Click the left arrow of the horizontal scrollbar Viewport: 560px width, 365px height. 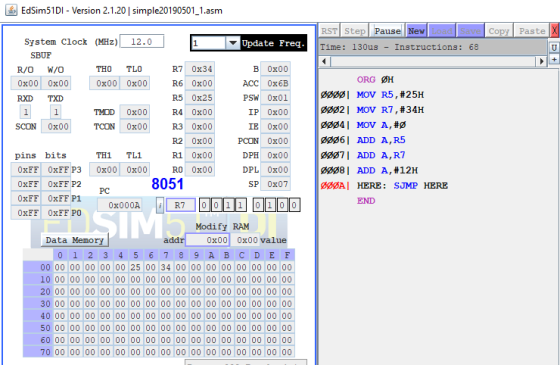click(324, 61)
